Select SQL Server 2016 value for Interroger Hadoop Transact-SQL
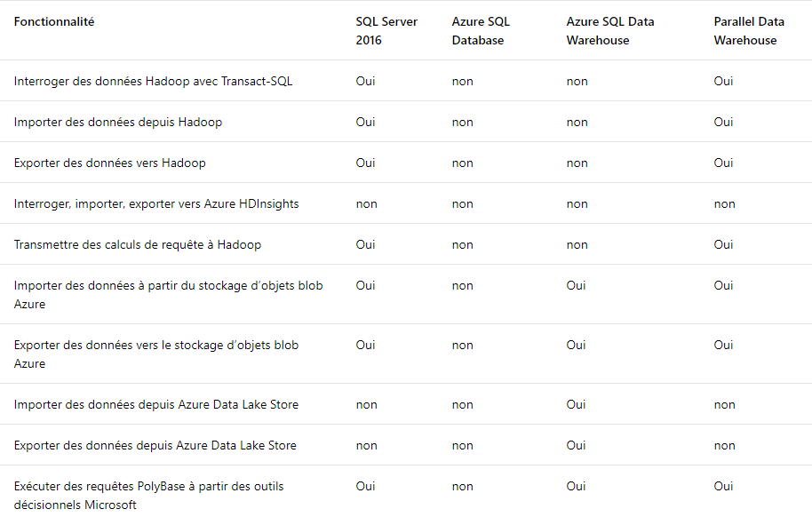The height and width of the screenshot is (525, 812). point(365,82)
